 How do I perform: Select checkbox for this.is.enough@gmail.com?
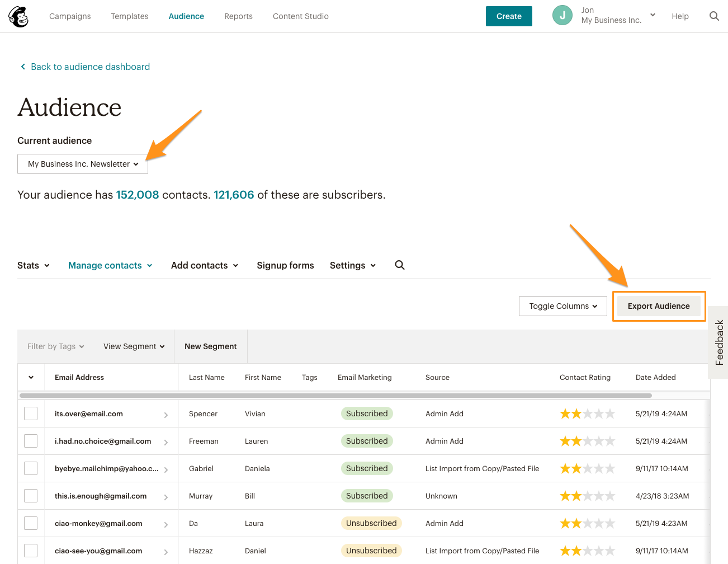click(31, 496)
